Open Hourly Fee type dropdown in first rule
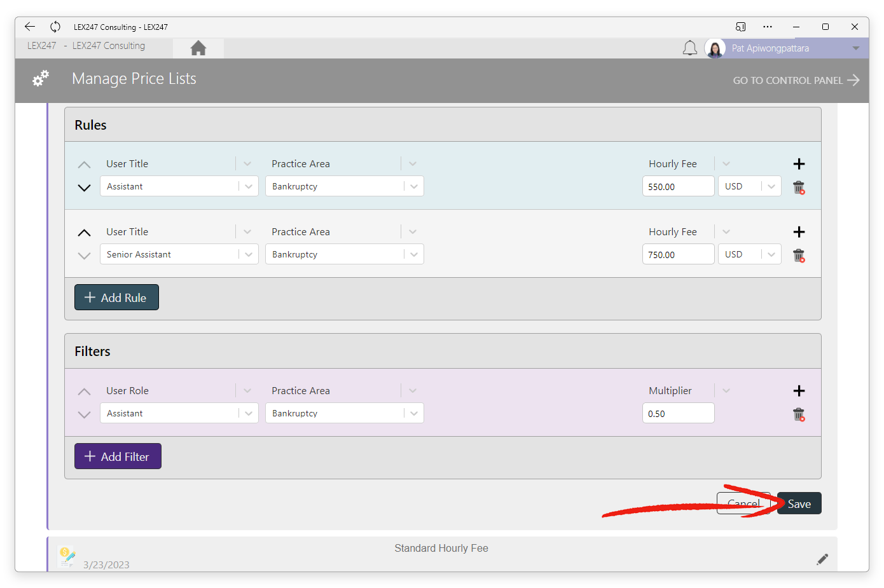Viewport: 884px width, 588px height. click(726, 164)
